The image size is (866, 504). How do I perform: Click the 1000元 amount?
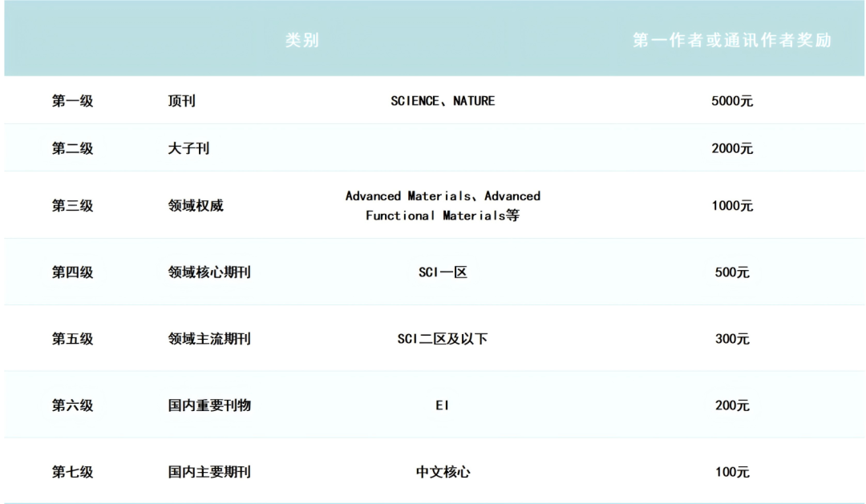point(731,205)
